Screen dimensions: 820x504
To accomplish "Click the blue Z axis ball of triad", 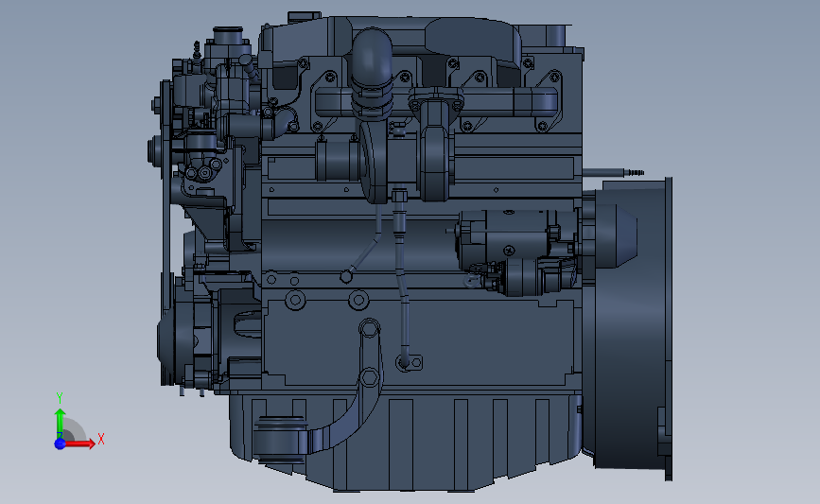I will point(60,443).
